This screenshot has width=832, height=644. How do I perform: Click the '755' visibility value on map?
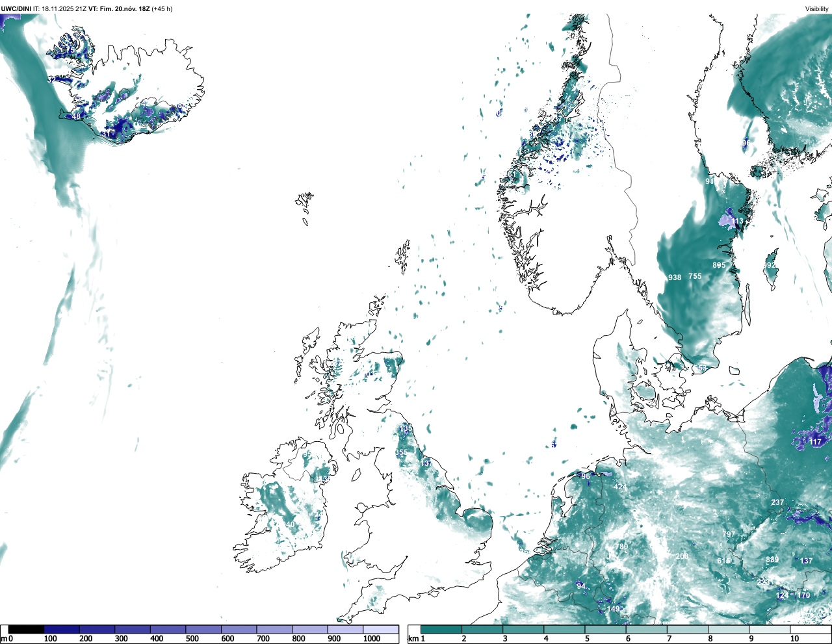pos(695,276)
